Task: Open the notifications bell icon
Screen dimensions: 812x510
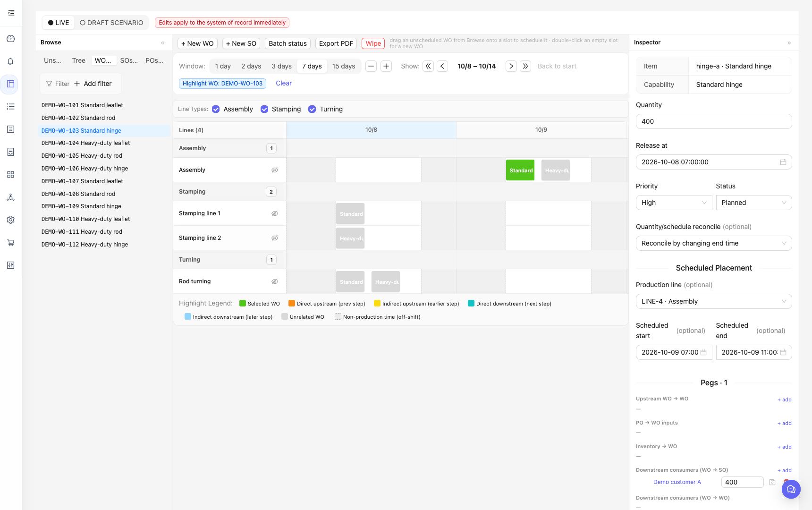Action: coord(11,61)
